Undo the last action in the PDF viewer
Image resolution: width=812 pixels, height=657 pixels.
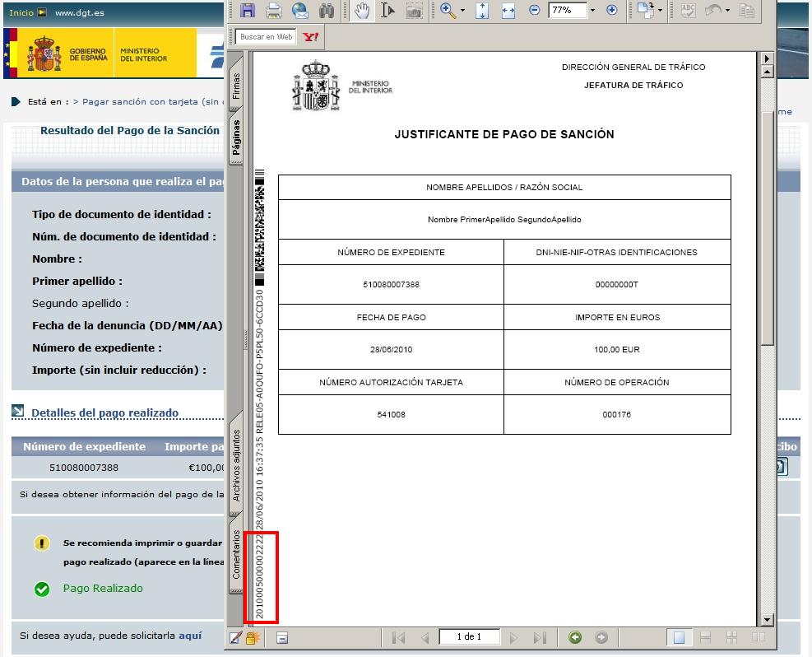point(713,10)
